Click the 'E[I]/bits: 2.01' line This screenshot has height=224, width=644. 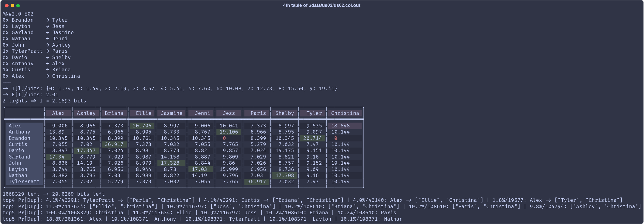click(31, 95)
